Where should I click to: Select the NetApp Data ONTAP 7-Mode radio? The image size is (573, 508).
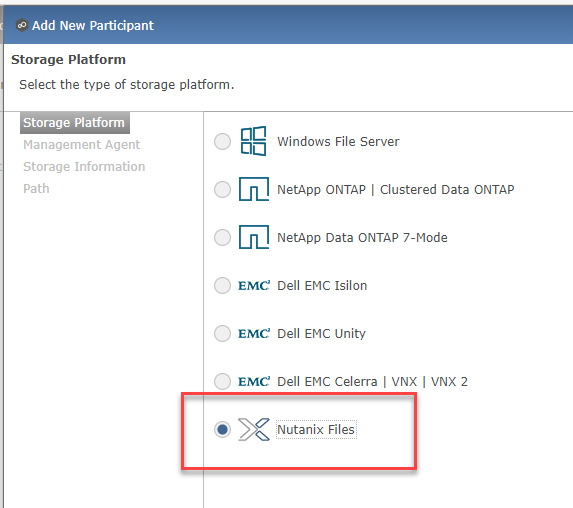pos(222,238)
